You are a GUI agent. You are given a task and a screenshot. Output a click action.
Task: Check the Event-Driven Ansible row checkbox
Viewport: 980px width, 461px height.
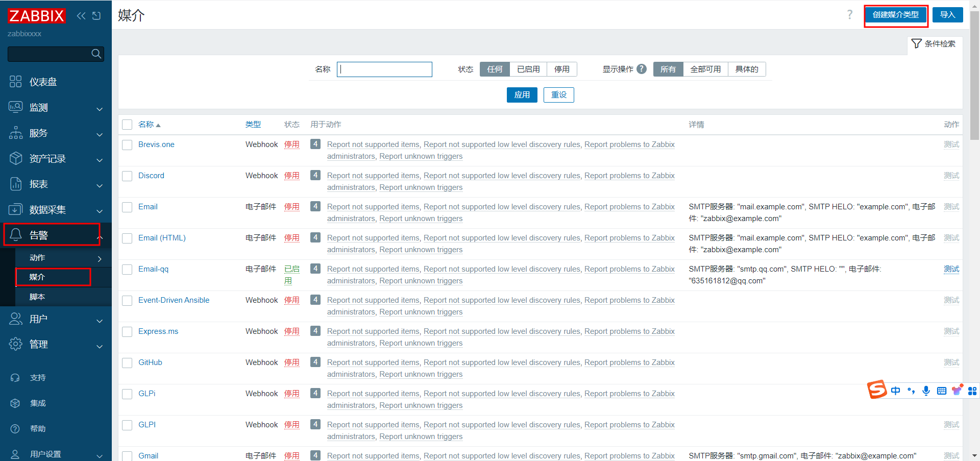click(127, 301)
